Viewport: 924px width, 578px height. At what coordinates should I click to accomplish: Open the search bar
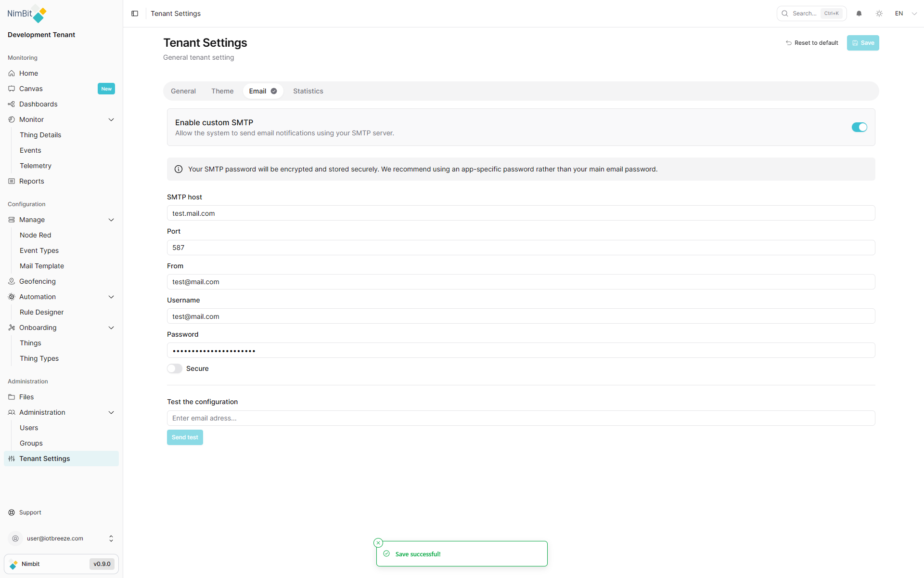click(811, 13)
